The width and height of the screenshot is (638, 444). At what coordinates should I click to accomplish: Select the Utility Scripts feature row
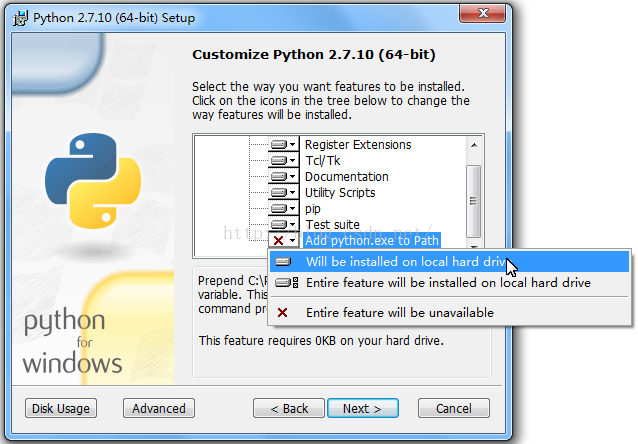[340, 192]
